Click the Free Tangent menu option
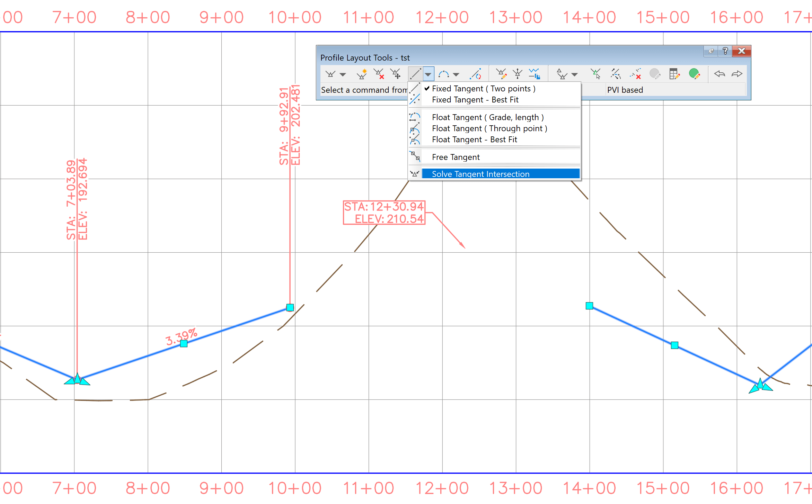The height and width of the screenshot is (504, 812). point(456,157)
